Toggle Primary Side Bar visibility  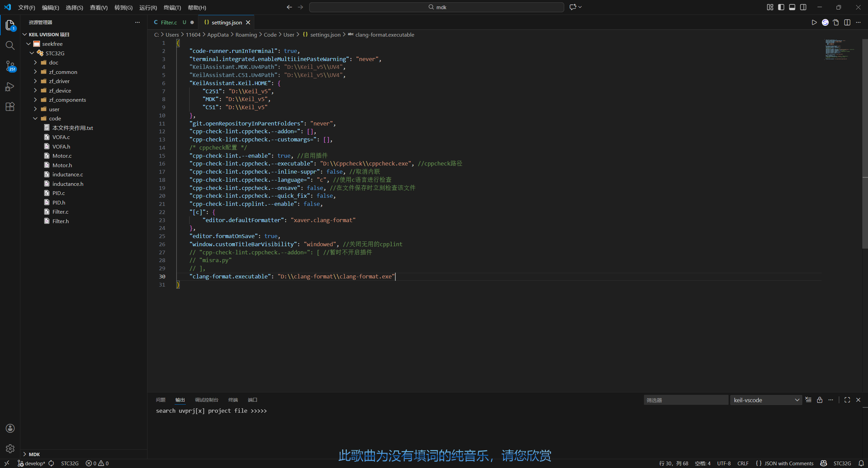pyautogui.click(x=781, y=7)
